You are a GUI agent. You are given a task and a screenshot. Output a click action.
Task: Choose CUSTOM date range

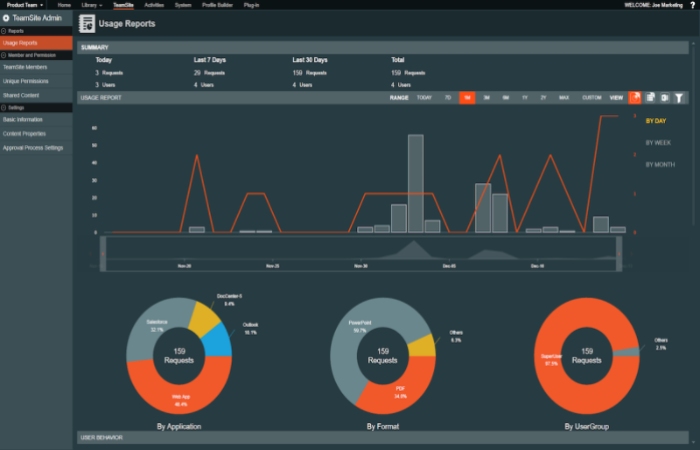[592, 98]
